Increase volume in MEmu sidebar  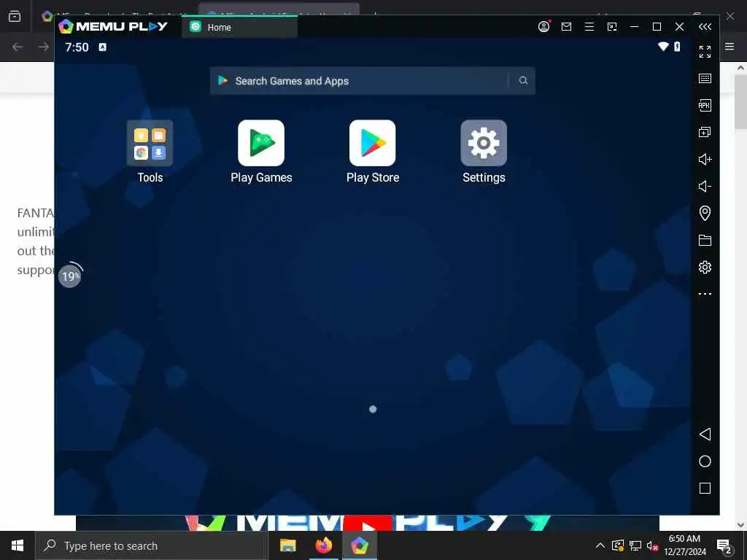point(705,159)
